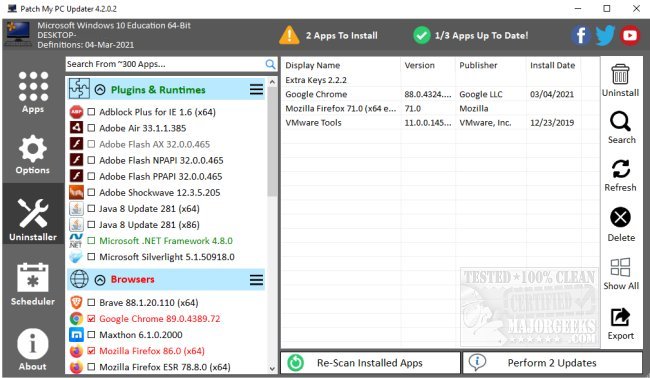Check Adobe Flash NPAPI 32.0.0.465 checkbox
Screen dimensions: 650x378
tap(91, 160)
